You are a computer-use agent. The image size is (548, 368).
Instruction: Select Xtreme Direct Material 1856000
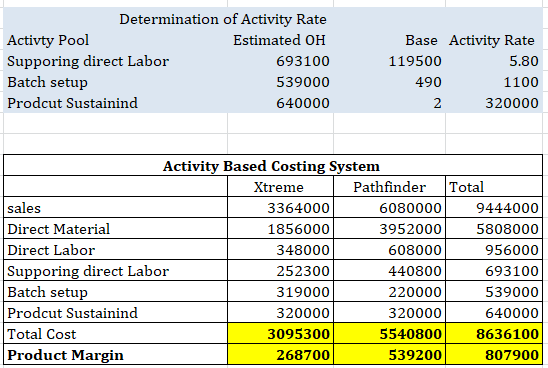(x=298, y=229)
